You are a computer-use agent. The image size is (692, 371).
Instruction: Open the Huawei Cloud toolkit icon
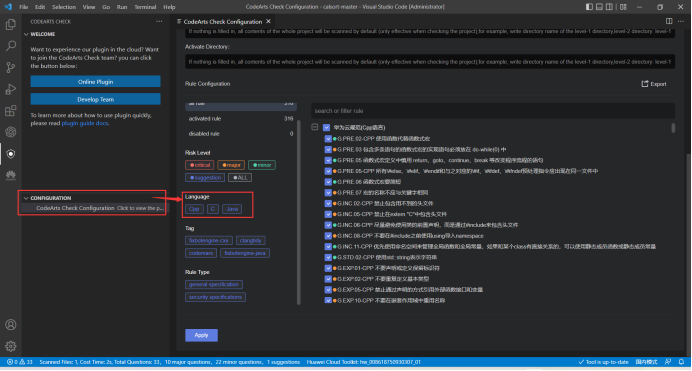[11, 175]
